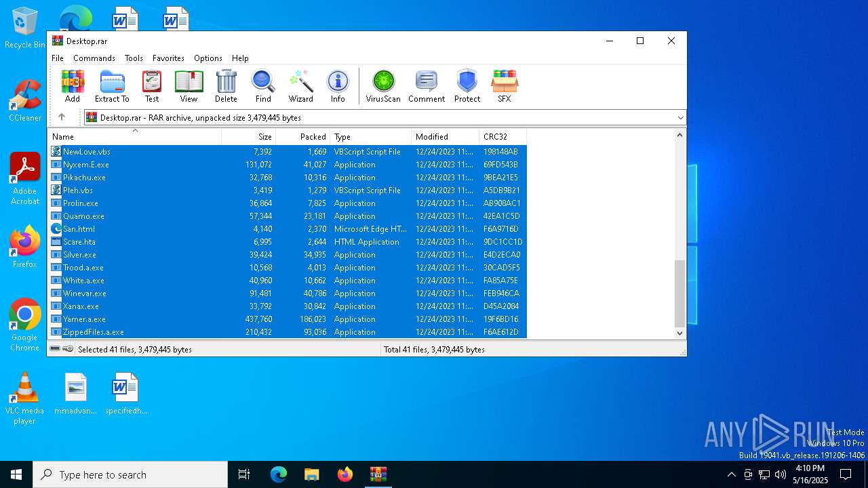
Task: Sort by the Size column header
Action: [x=249, y=136]
